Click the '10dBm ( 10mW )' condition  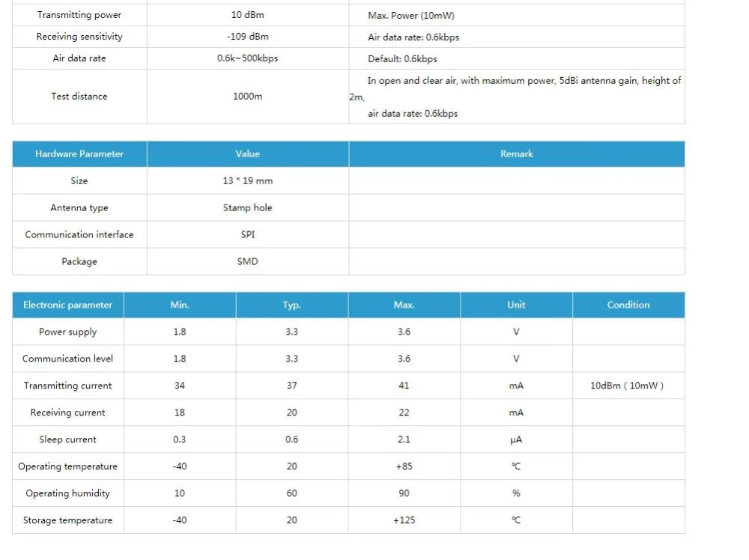click(x=627, y=386)
